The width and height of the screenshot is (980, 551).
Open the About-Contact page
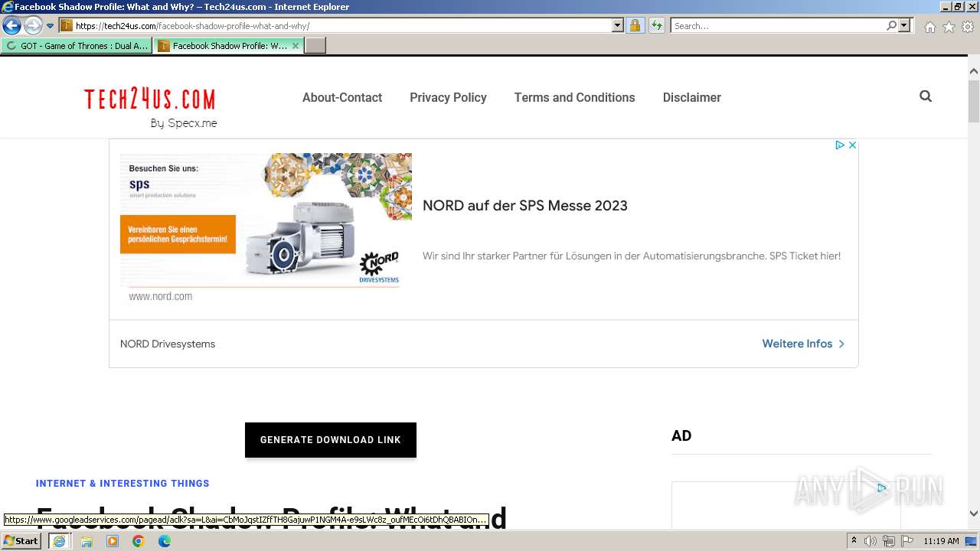(342, 97)
